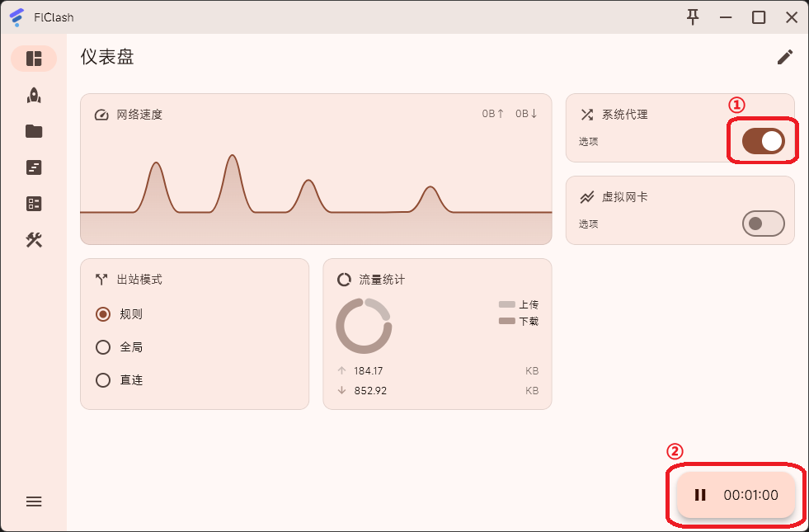809x532 pixels.
Task: Collapse the sidebar with the hamburger icon
Action: 34,501
